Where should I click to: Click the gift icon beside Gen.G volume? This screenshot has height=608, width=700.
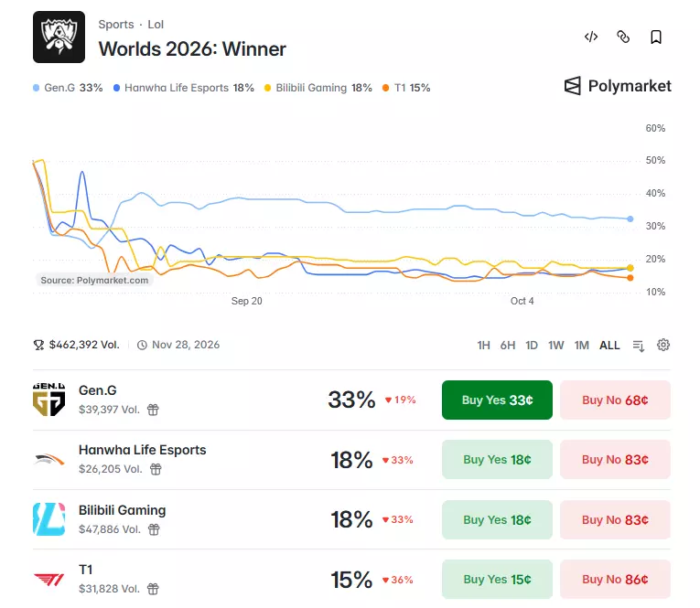[153, 410]
